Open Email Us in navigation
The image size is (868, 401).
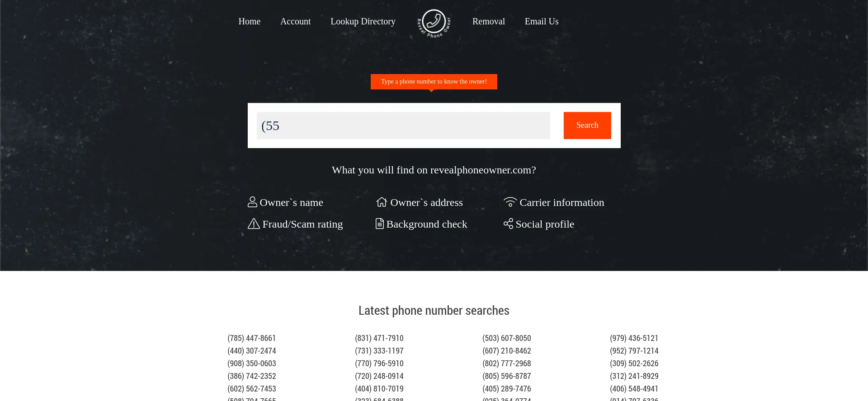[x=542, y=21]
